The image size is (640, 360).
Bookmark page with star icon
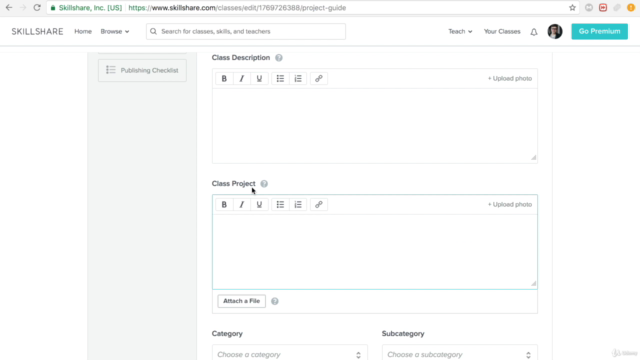[x=572, y=8]
